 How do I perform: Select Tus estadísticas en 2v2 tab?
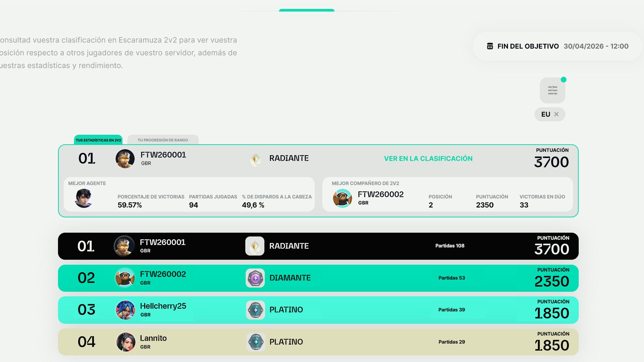pyautogui.click(x=98, y=140)
